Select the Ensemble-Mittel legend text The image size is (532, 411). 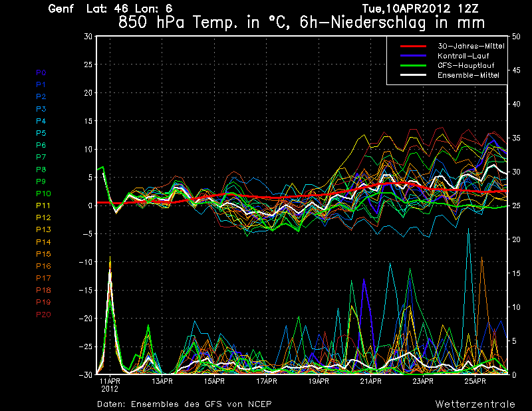468,75
